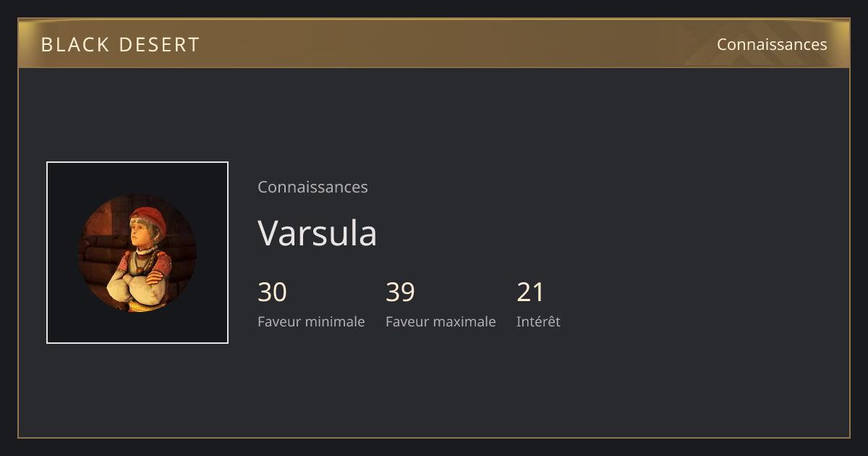
Task: Select the Intérêt label
Action: 538,321
